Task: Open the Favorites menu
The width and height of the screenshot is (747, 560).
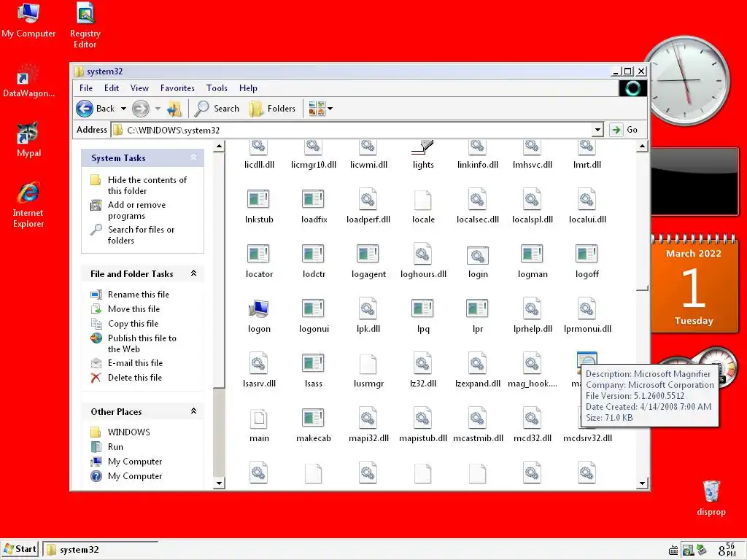Action: 177,88
